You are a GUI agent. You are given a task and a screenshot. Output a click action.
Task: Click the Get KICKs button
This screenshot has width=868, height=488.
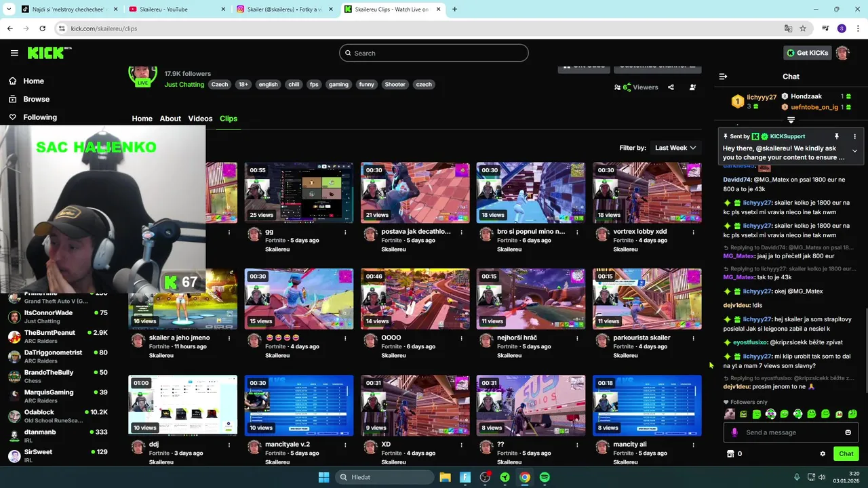point(806,53)
